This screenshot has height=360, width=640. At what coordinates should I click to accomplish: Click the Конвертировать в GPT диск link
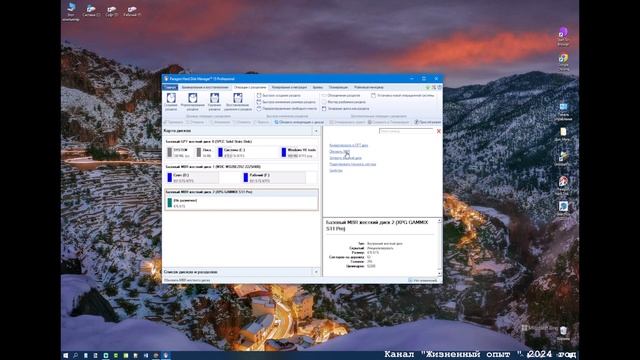point(348,145)
